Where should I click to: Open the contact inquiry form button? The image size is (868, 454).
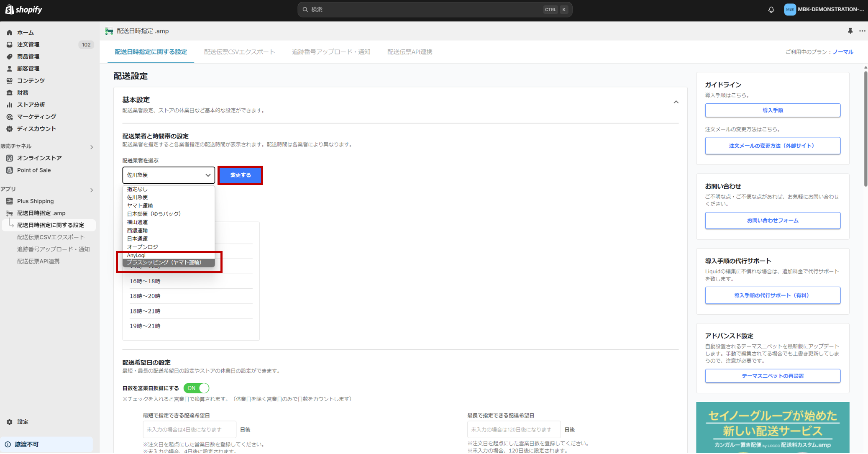pos(772,221)
